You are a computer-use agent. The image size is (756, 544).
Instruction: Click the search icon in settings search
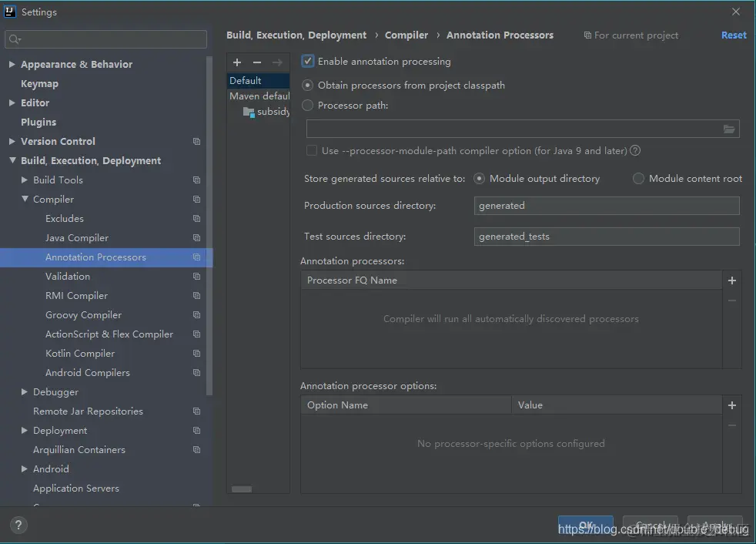[15, 39]
